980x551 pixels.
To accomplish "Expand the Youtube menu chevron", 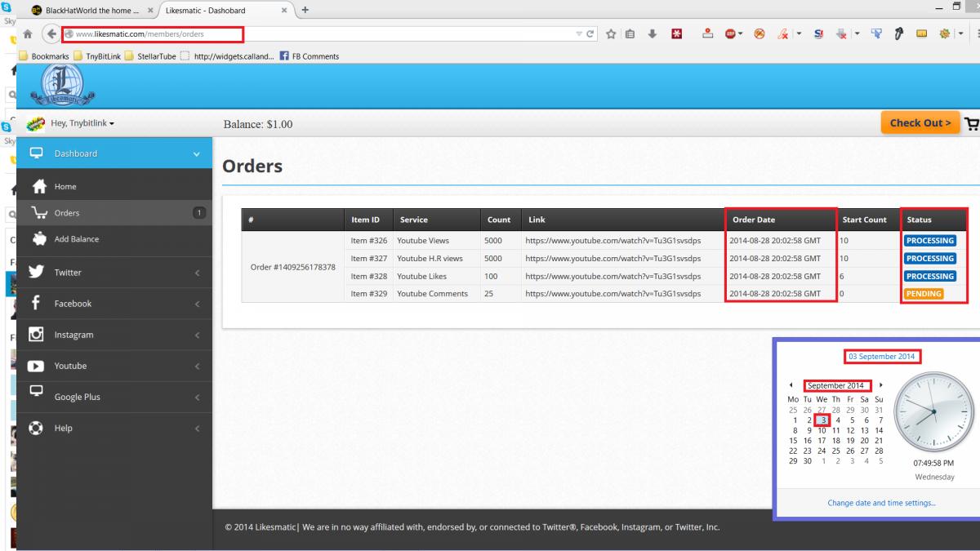I will click(x=197, y=366).
